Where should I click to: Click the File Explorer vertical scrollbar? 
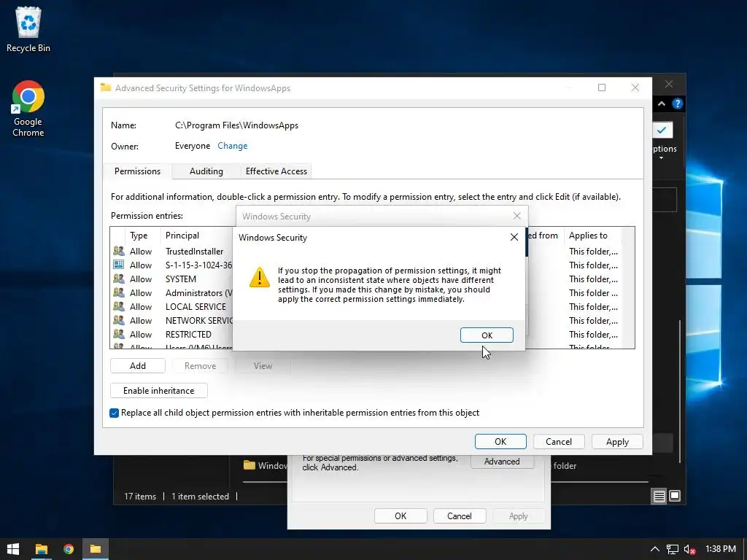point(680,391)
